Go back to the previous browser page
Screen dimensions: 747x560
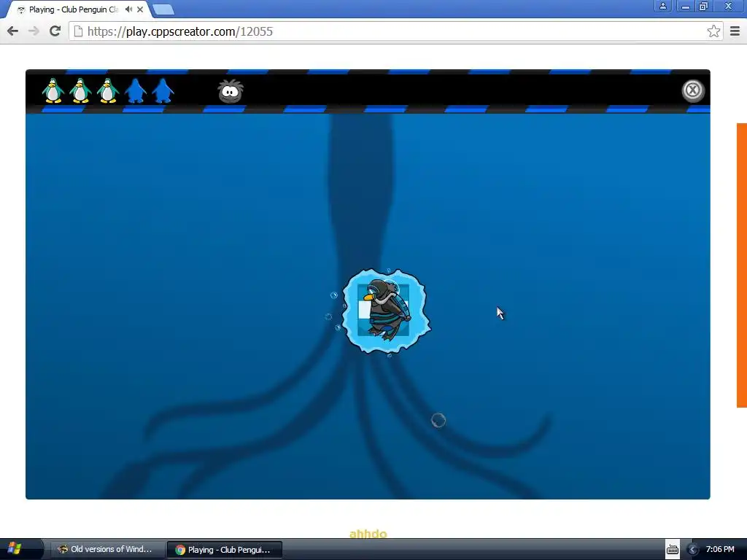[x=13, y=31]
